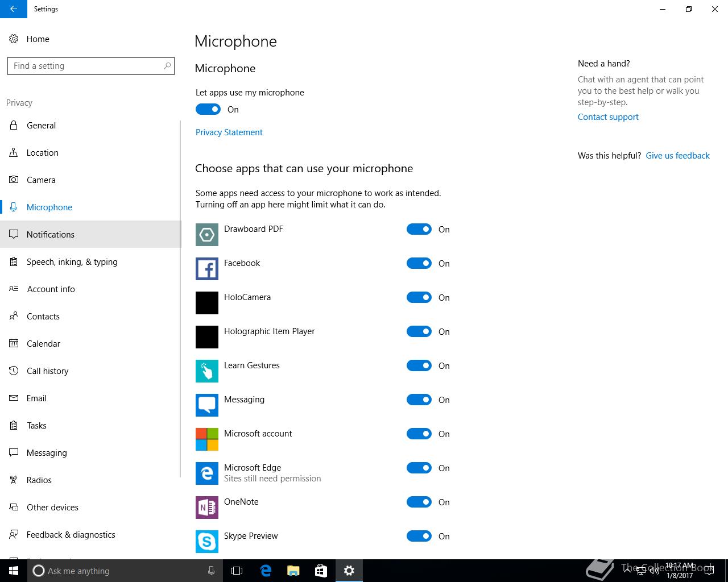Select Location in the privacy sidebar

(x=90, y=153)
